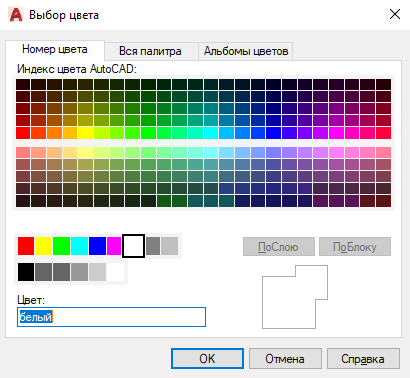Click the ПоБлоку button
Screen dimensions: 410x378
(355, 247)
